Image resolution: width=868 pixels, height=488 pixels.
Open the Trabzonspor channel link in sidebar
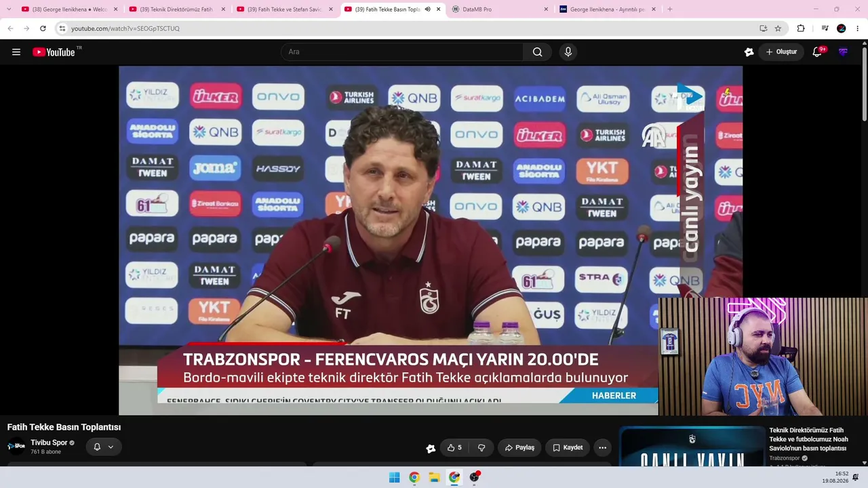point(785,458)
